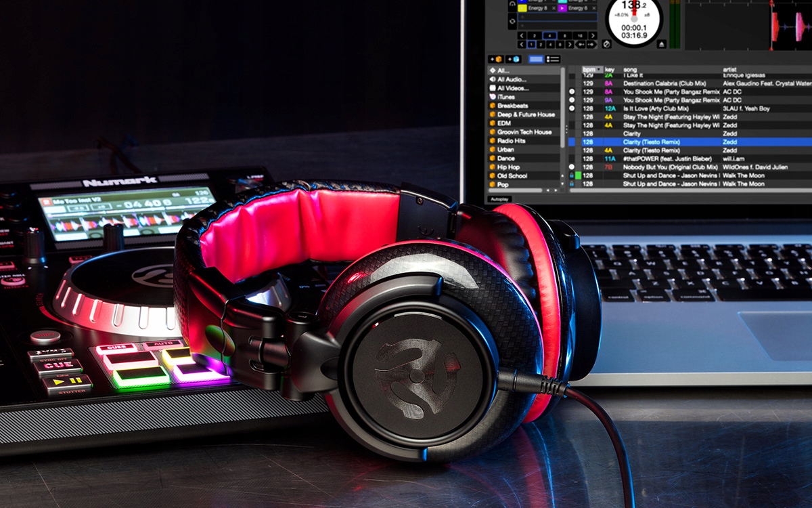Viewport: 812px width, 508px height.
Task: Click the virtual deck platter showing 138 BPM
Action: (634, 19)
